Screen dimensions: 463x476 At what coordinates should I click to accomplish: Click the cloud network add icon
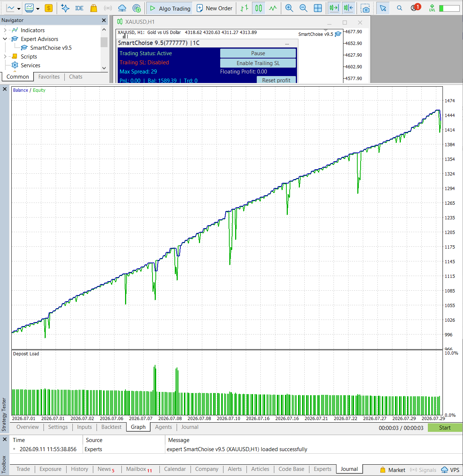point(137,8)
